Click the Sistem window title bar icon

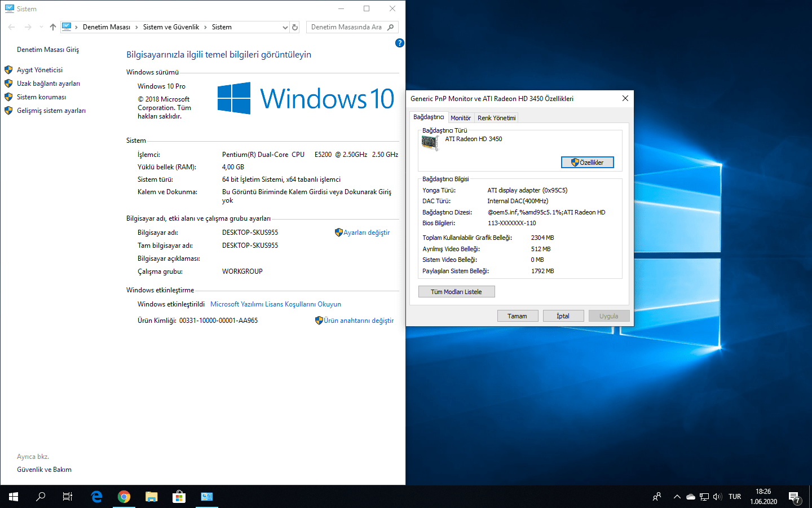click(x=9, y=8)
